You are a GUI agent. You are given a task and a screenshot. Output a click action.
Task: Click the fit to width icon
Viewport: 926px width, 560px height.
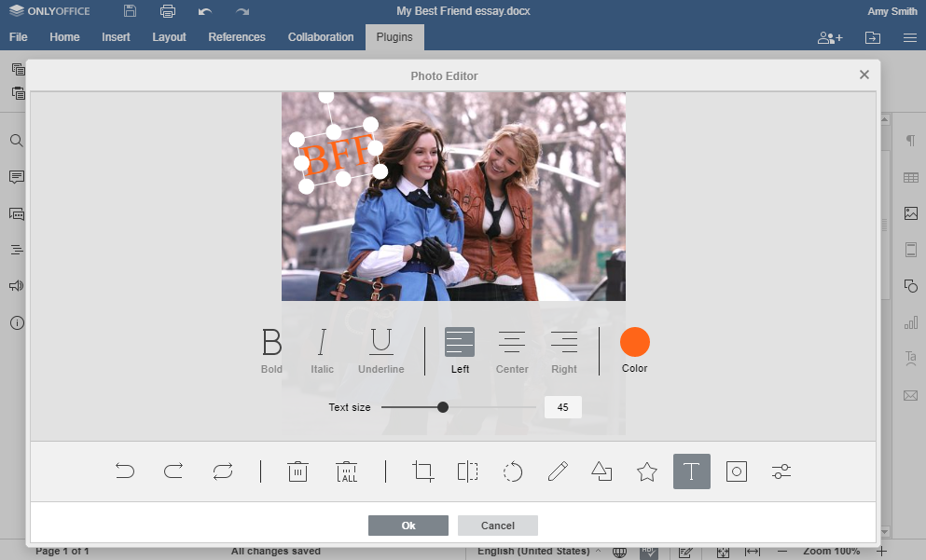753,552
